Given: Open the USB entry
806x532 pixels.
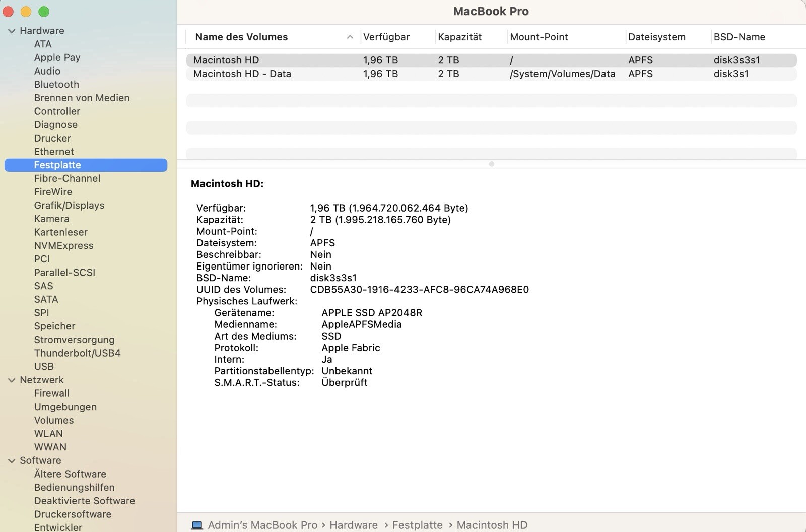Looking at the screenshot, I should [x=44, y=366].
